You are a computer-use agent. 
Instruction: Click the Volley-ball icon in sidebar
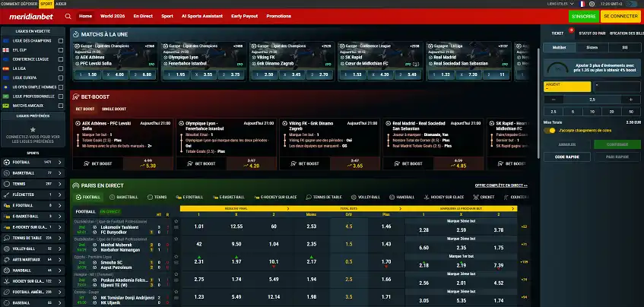7,248
